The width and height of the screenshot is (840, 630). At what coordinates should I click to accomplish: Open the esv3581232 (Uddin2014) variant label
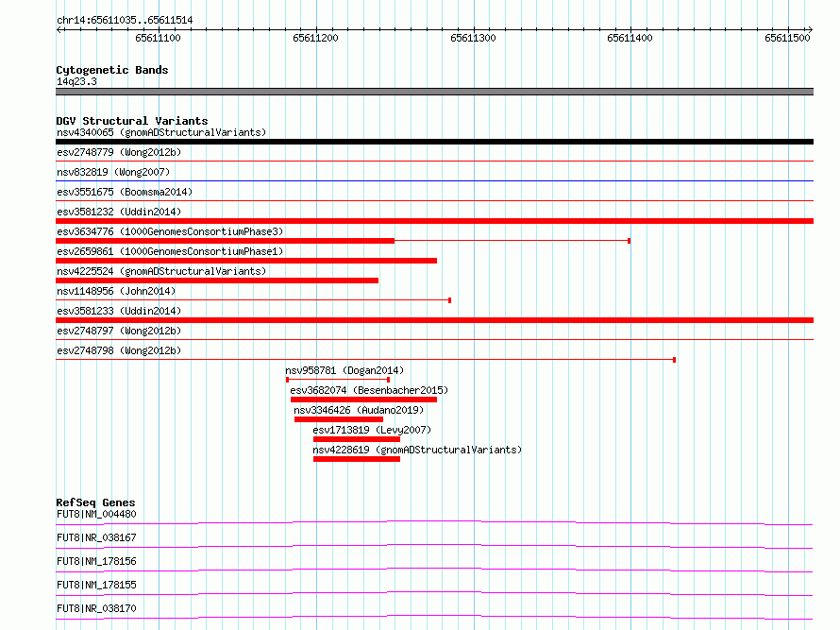click(x=119, y=212)
